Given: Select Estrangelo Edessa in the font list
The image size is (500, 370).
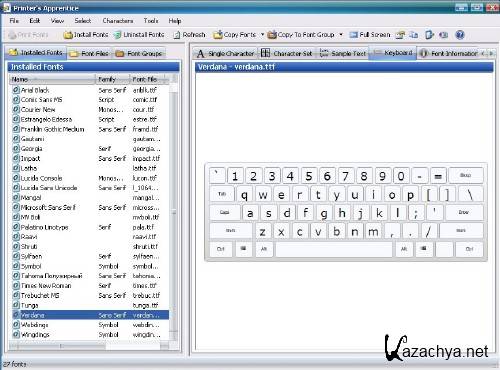Looking at the screenshot, I should coord(90,119).
